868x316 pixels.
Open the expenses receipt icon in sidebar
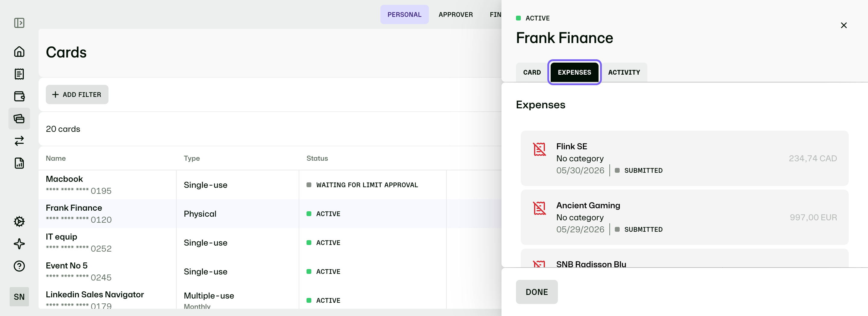19,74
